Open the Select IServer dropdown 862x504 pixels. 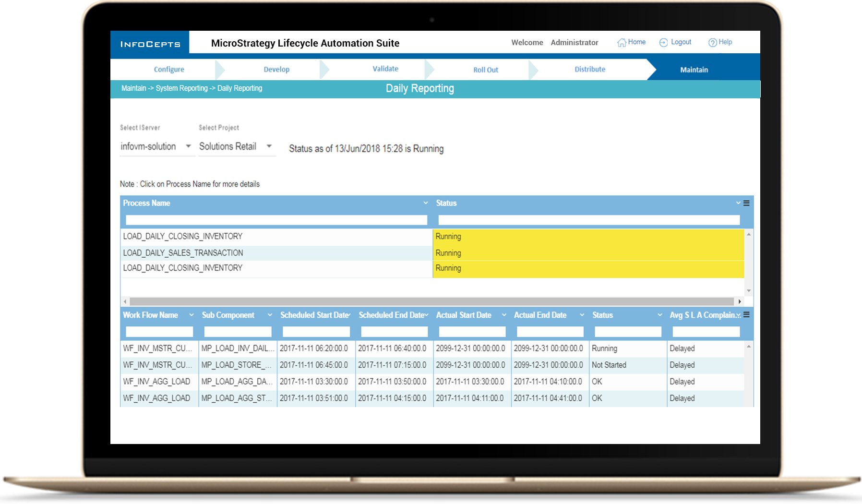[157, 146]
